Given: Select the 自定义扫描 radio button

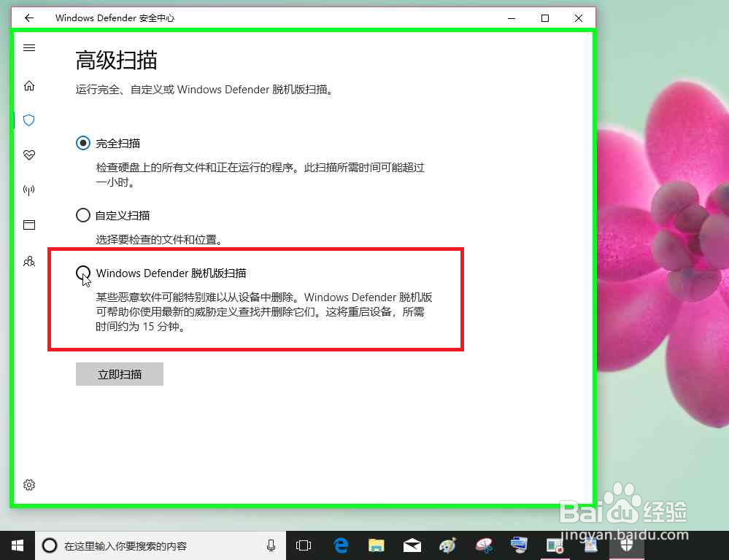Looking at the screenshot, I should click(x=83, y=215).
